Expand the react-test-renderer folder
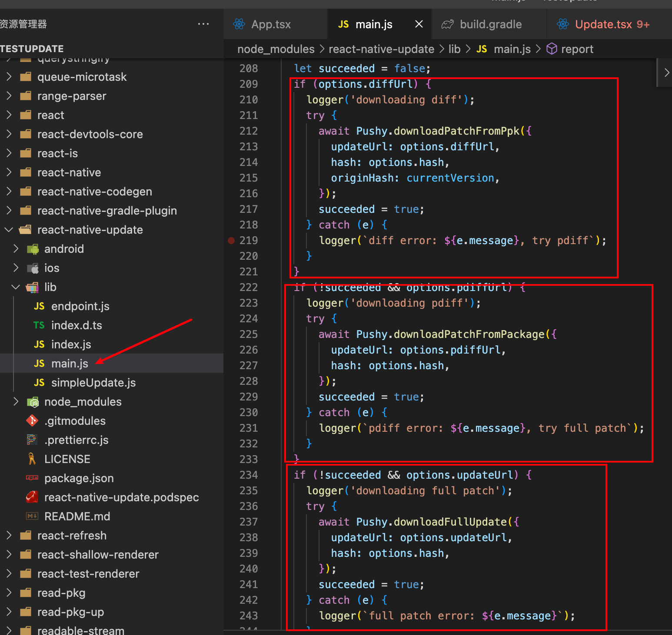 9,574
